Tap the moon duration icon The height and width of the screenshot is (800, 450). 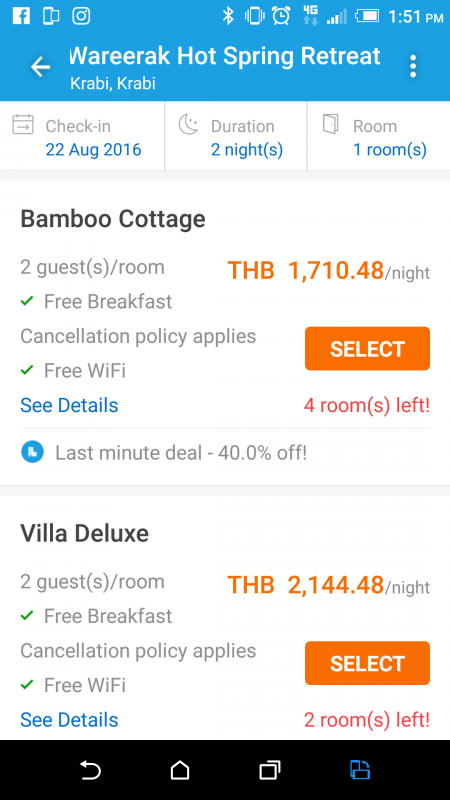[x=188, y=124]
